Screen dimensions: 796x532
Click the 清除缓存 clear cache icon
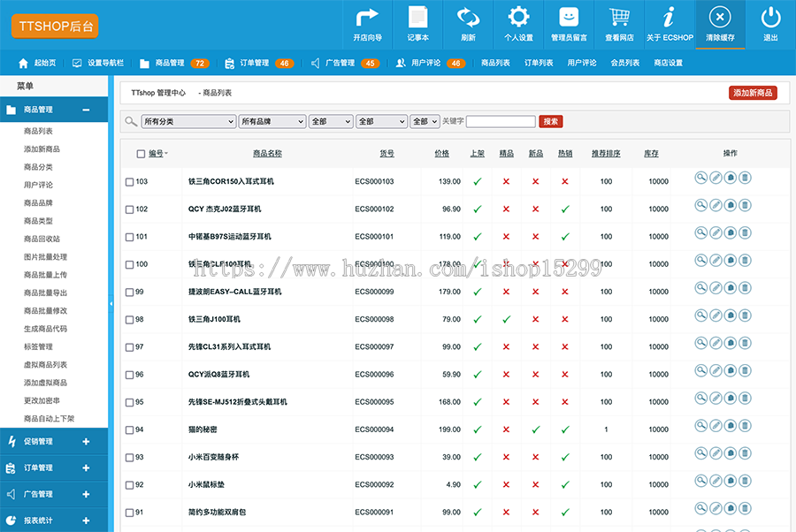tap(720, 25)
